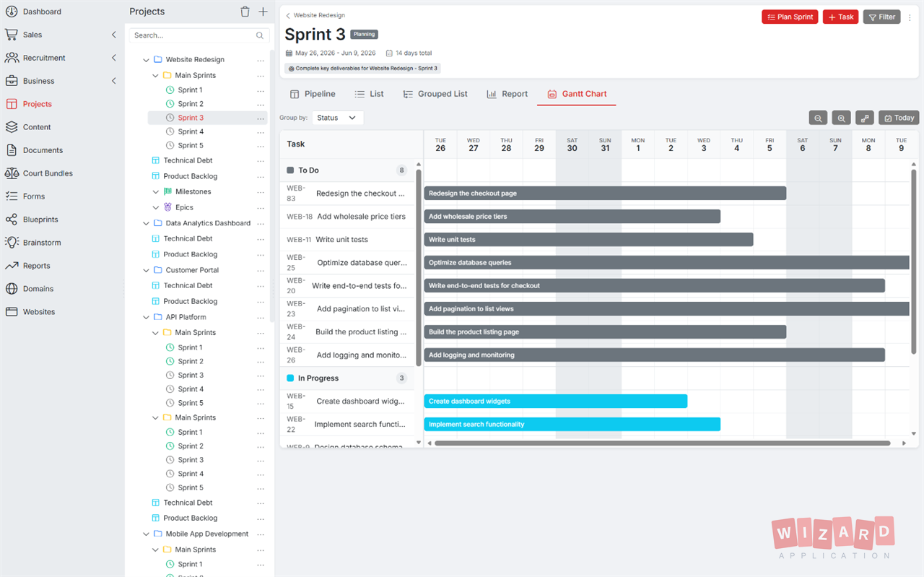Viewport: 924px width, 577px height.
Task: Click the Filter button
Action: tap(881, 17)
